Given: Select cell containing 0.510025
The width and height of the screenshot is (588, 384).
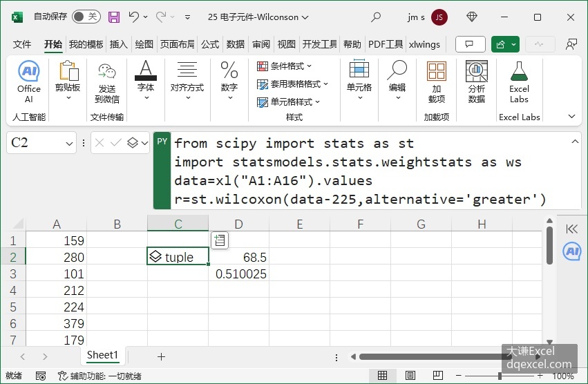Looking at the screenshot, I should tap(238, 273).
